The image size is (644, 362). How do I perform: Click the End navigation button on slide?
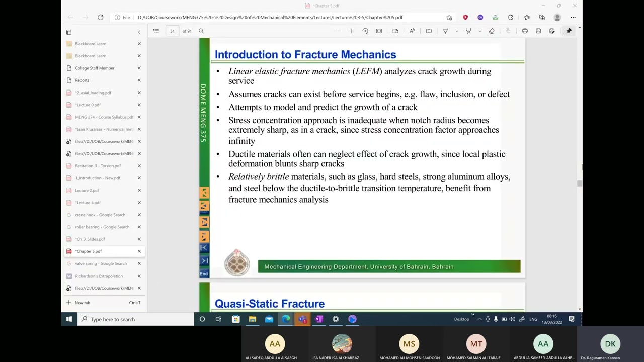coord(204,274)
